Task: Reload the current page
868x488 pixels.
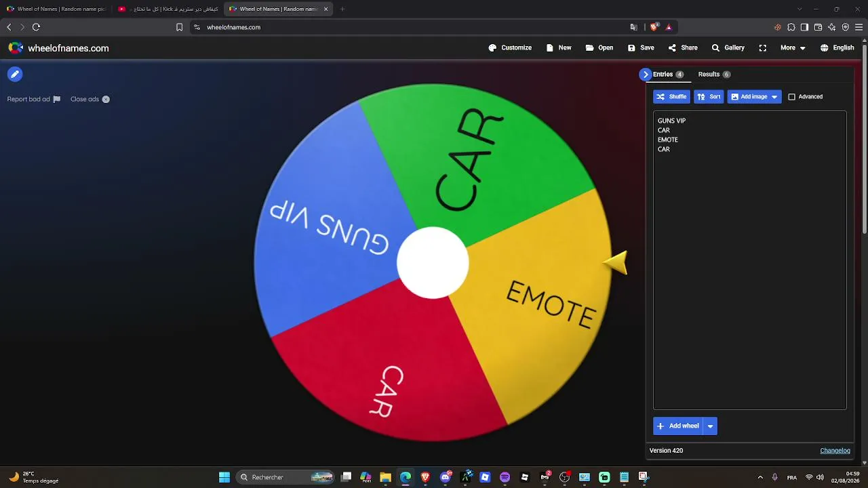Action: [x=36, y=27]
